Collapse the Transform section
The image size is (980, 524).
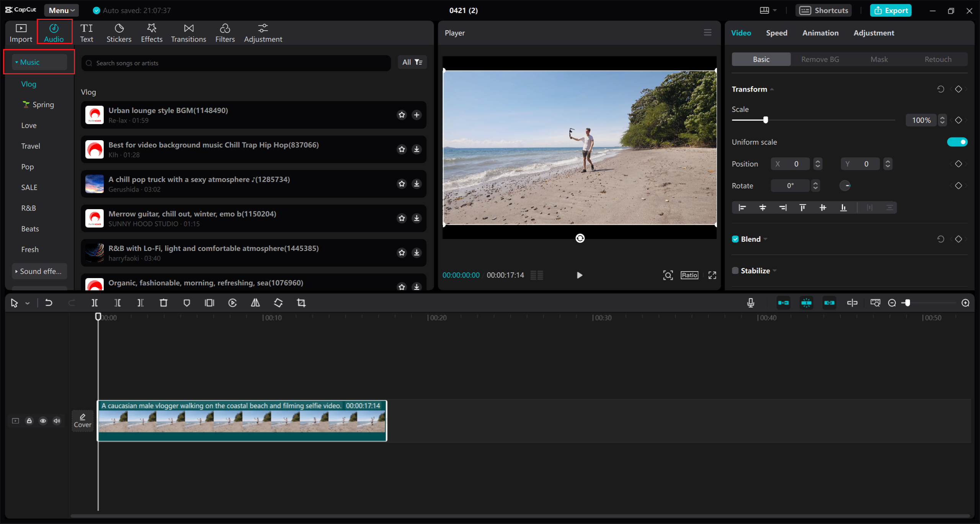click(x=772, y=89)
